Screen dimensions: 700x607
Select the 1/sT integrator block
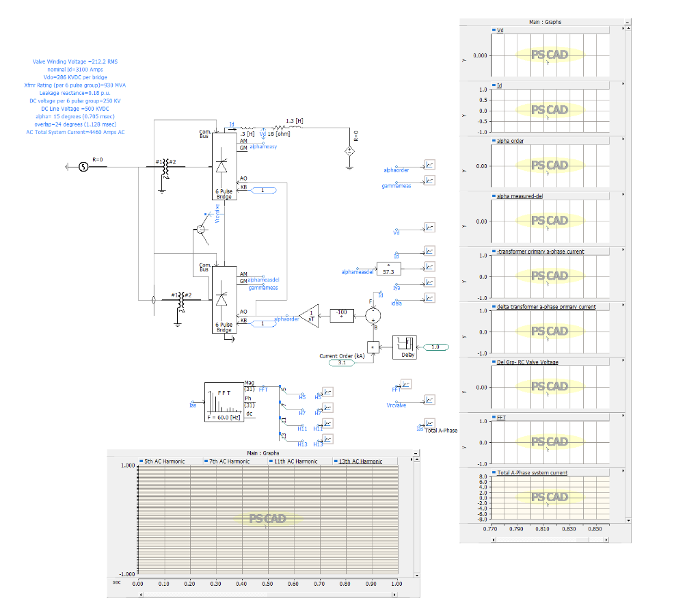click(x=311, y=316)
